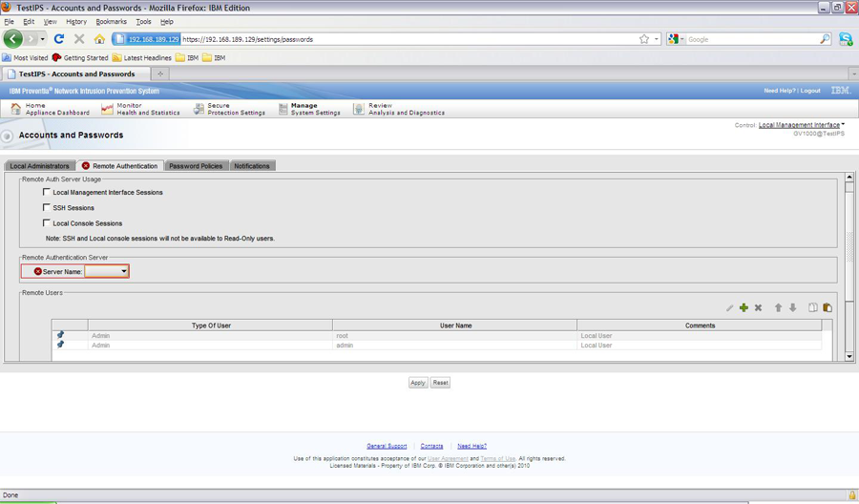The height and width of the screenshot is (504, 859).
Task: Open the tab list dropdown at far right
Action: tap(853, 73)
